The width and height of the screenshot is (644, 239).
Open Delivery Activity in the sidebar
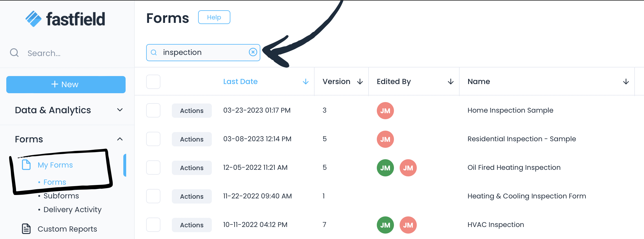(72, 210)
